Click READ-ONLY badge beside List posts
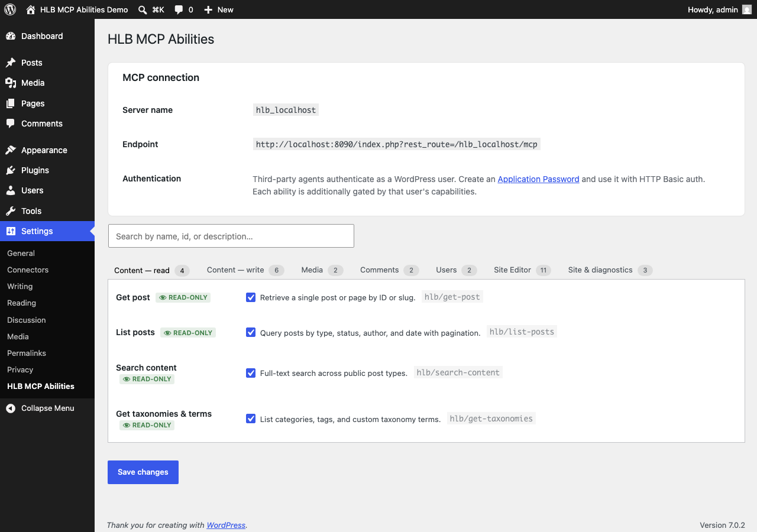 (x=188, y=333)
